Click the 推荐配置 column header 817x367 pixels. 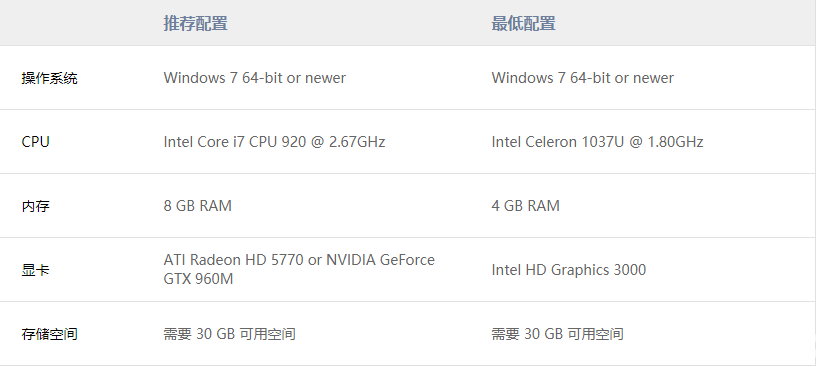coord(195,23)
